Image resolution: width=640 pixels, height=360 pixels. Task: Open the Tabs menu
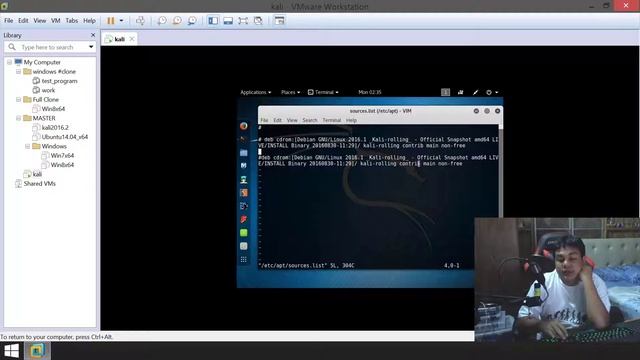tap(72, 20)
